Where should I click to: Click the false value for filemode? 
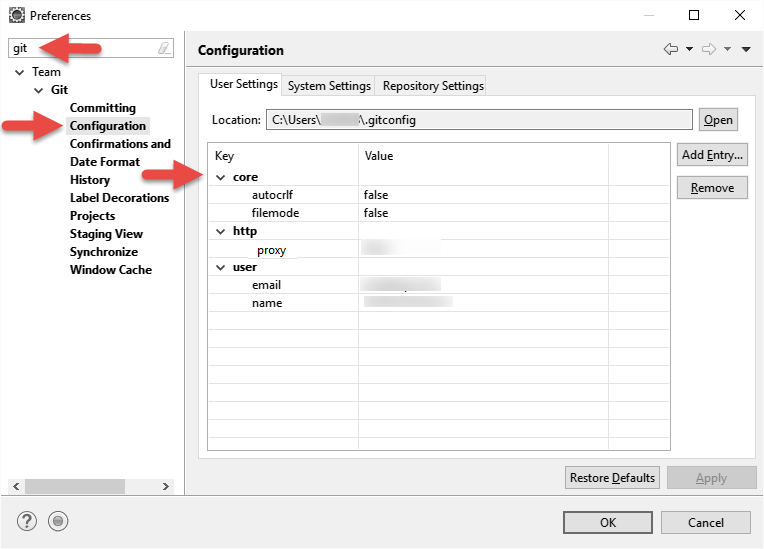(376, 213)
